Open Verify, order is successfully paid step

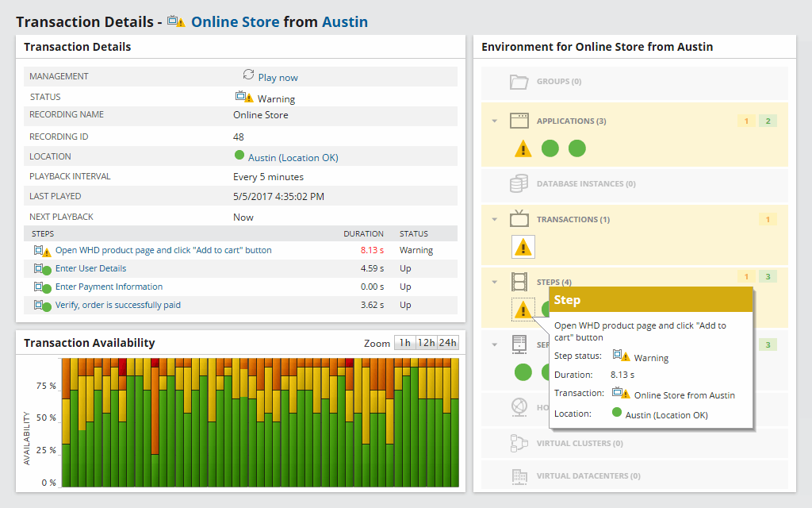tap(117, 305)
